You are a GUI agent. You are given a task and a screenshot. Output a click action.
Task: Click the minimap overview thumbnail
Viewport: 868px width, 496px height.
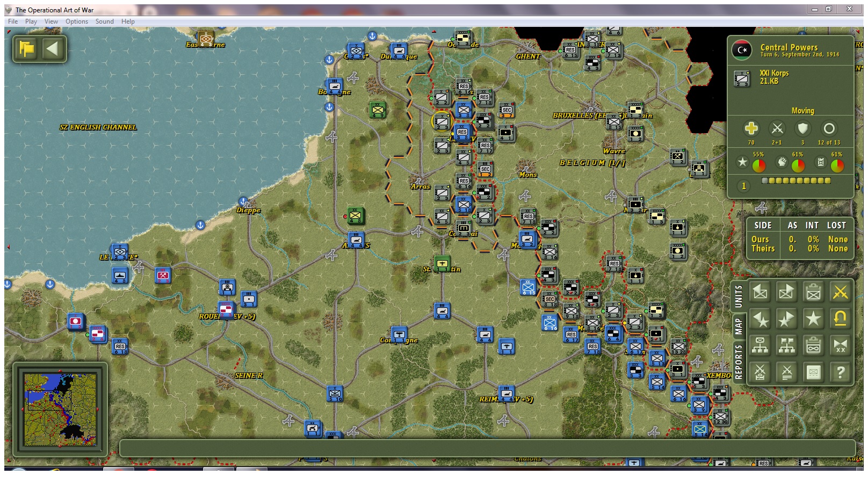[60, 409]
